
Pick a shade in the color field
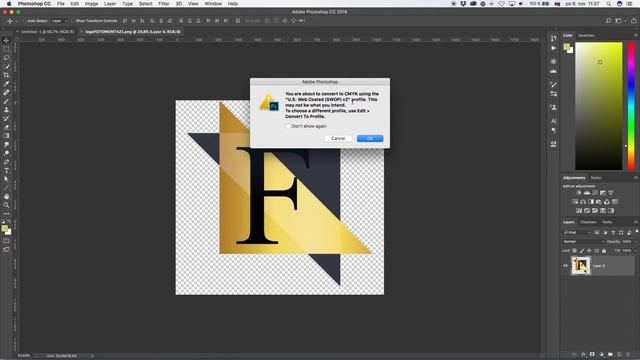pyautogui.click(x=599, y=106)
